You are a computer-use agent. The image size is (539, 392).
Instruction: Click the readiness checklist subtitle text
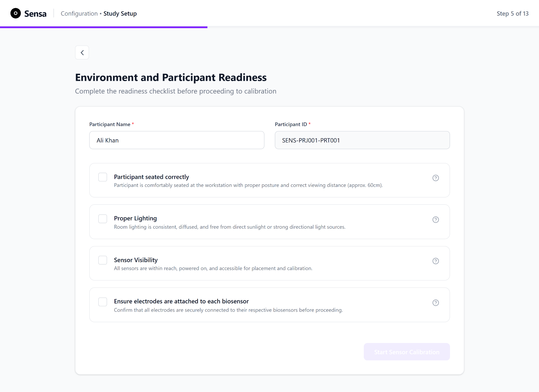click(x=176, y=91)
